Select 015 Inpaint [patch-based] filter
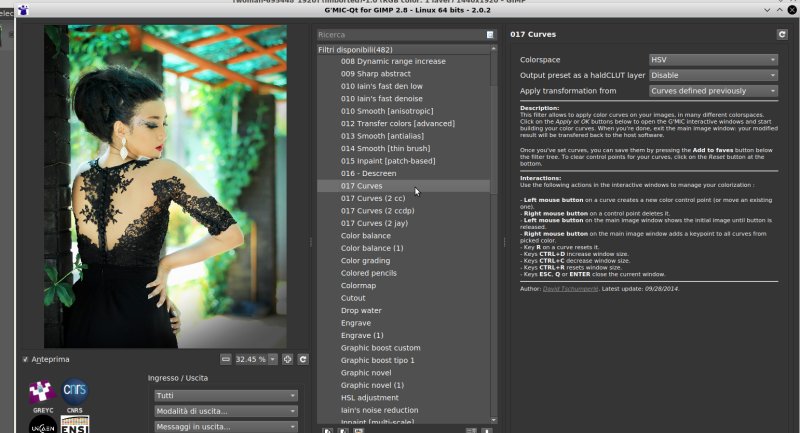Screen dimensions: 800x433 (x=388, y=161)
